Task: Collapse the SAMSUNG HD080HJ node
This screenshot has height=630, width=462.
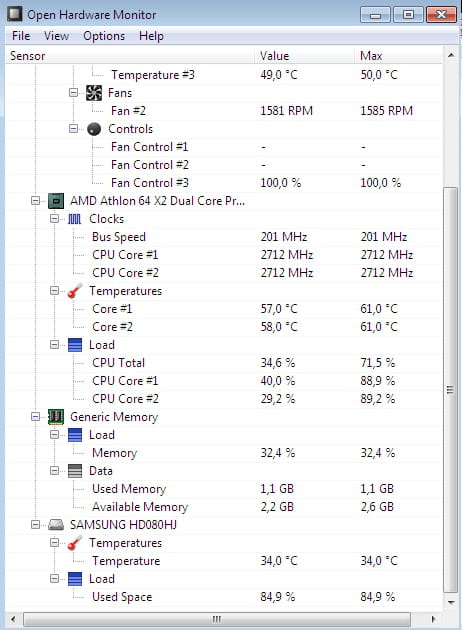Action: (x=35, y=524)
